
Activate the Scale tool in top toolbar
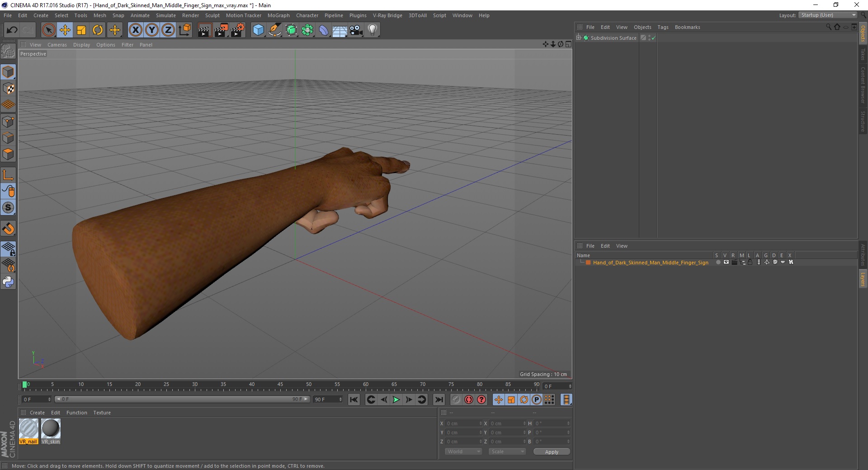(81, 30)
